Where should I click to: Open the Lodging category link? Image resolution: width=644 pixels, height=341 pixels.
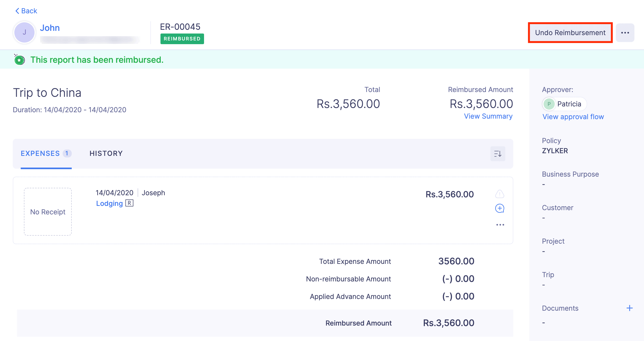point(109,203)
